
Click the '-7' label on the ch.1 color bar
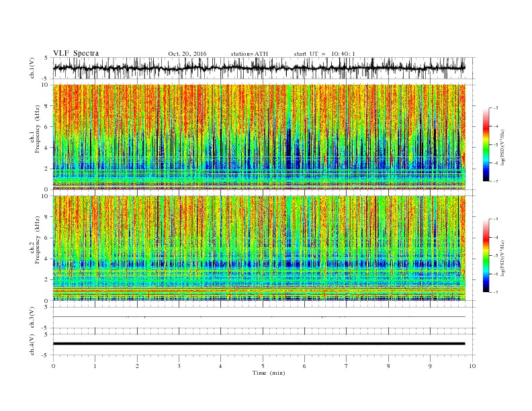496,181
